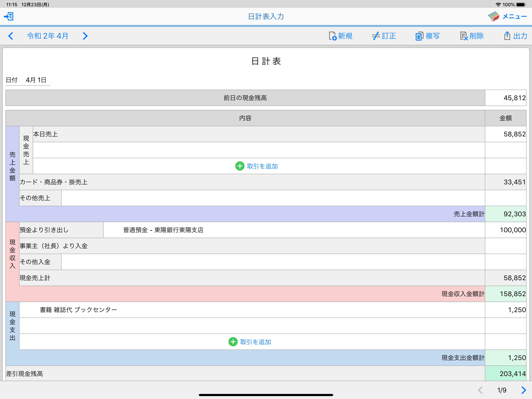Select the 売上金額計 total 92,303

coord(506,214)
